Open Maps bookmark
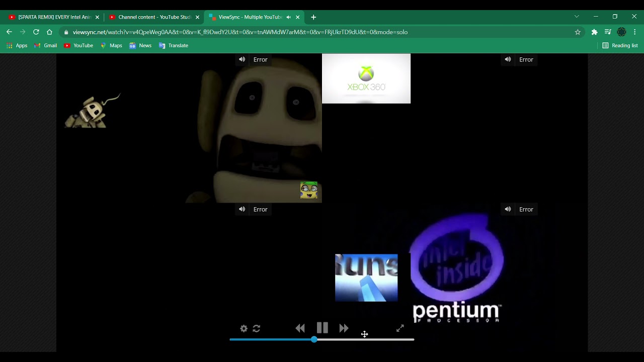 pyautogui.click(x=111, y=45)
